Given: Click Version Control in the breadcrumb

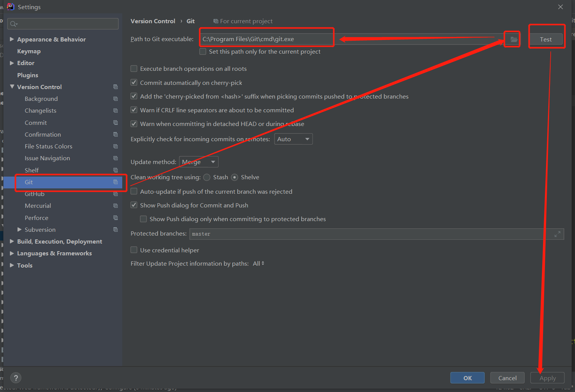Looking at the screenshot, I should pos(153,21).
